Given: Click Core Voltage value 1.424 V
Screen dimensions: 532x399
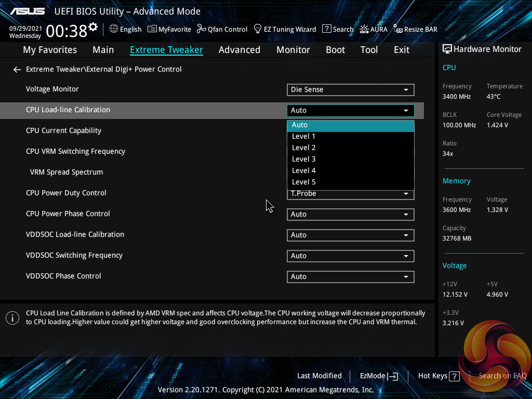Looking at the screenshot, I should coord(497,125).
